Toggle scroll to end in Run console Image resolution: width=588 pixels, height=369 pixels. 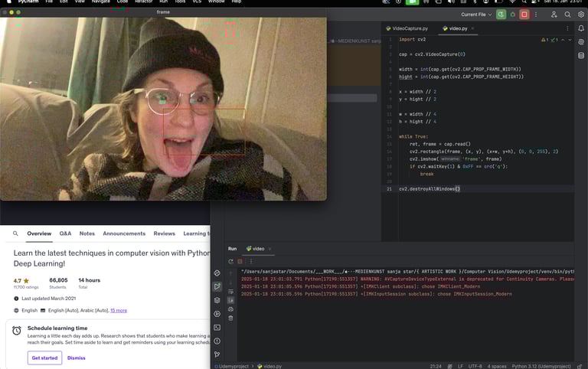tap(230, 300)
